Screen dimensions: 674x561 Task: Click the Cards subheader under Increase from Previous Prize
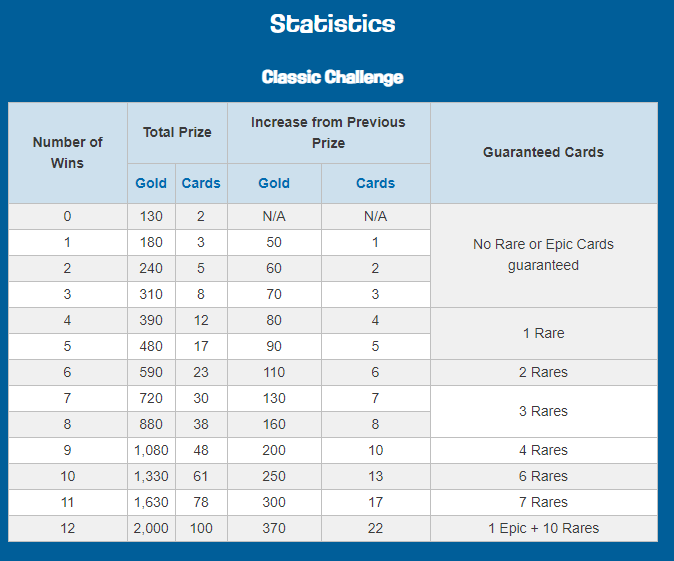click(375, 183)
